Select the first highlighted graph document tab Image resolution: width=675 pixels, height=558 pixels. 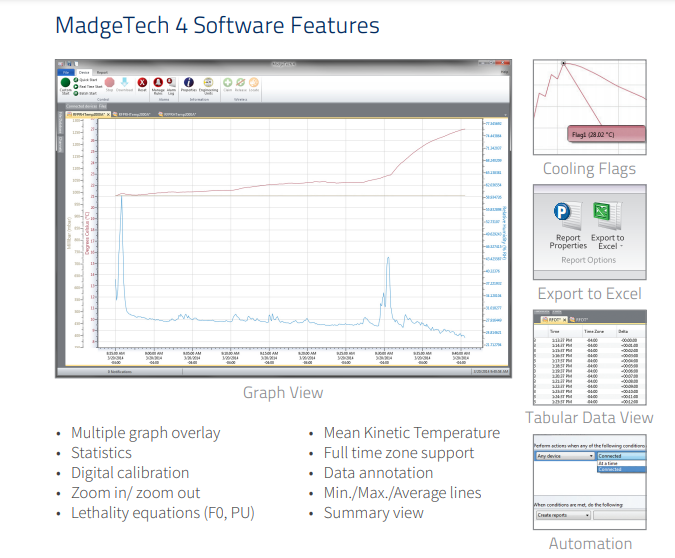[x=86, y=114]
